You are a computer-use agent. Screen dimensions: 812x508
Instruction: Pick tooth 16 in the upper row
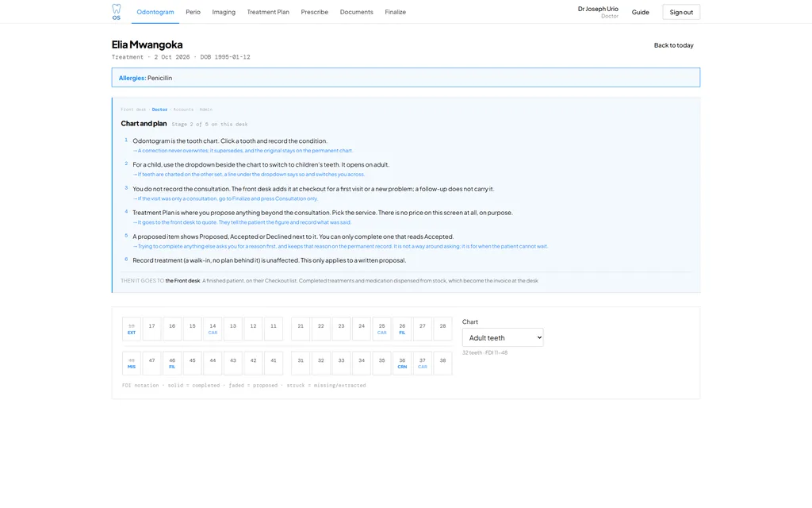coord(172,329)
